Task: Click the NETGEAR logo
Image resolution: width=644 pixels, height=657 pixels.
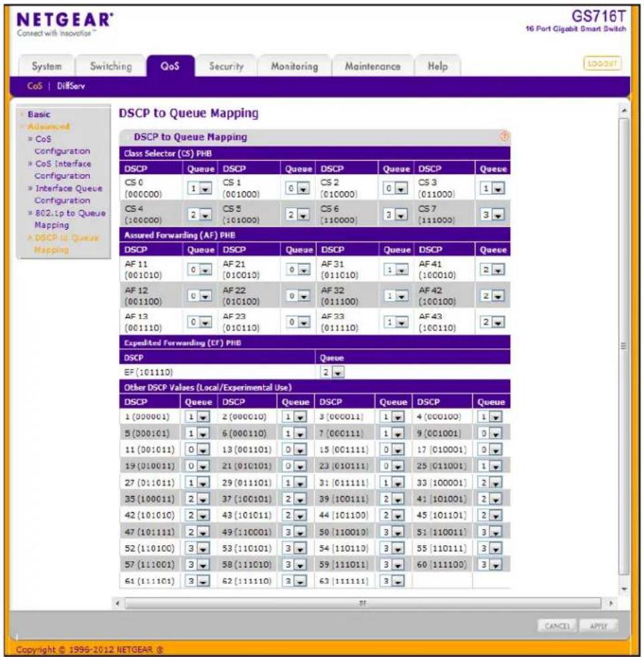Action: tap(64, 19)
